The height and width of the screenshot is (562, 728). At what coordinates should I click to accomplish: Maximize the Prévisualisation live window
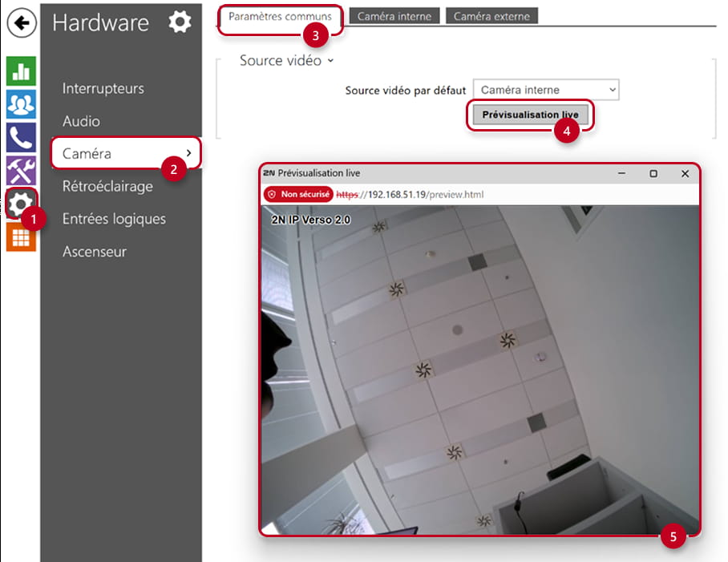click(x=653, y=173)
